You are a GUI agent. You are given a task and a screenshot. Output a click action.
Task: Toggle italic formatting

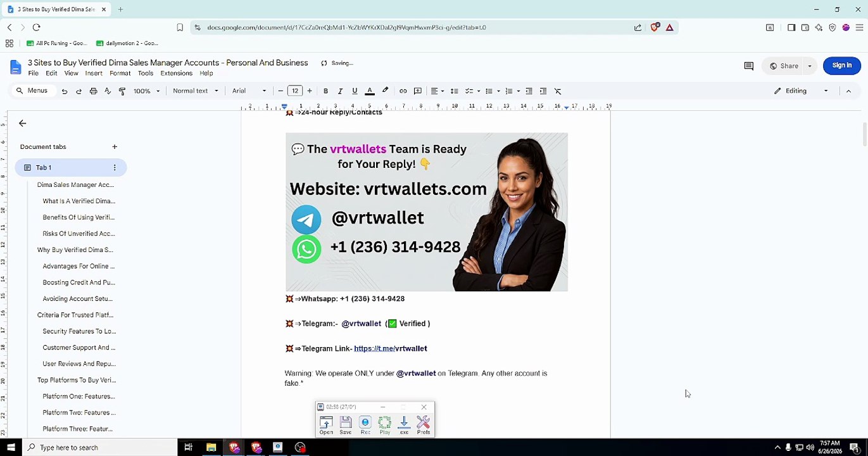click(340, 91)
